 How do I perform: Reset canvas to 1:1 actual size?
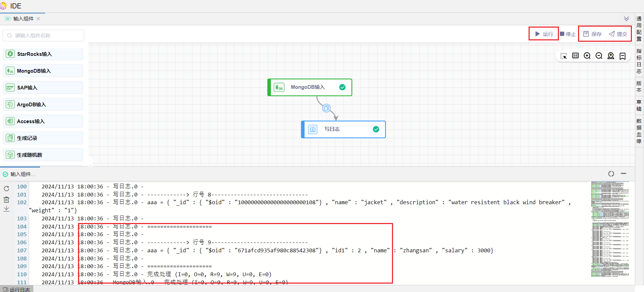pyautogui.click(x=575, y=56)
